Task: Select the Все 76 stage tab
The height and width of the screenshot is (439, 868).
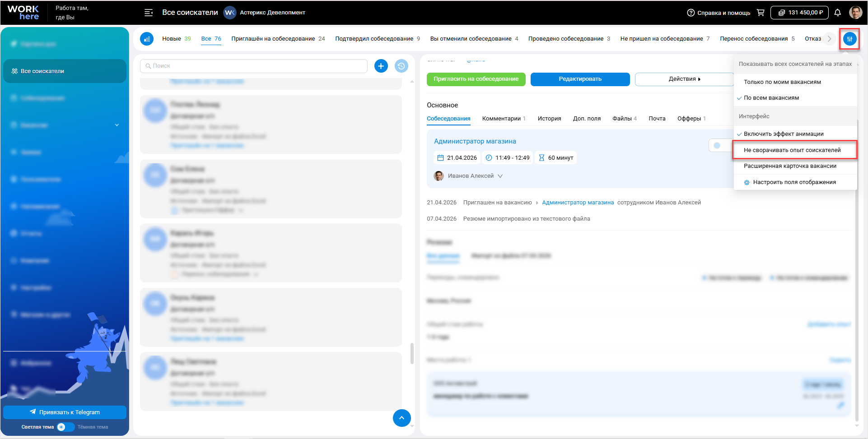Action: (x=211, y=39)
